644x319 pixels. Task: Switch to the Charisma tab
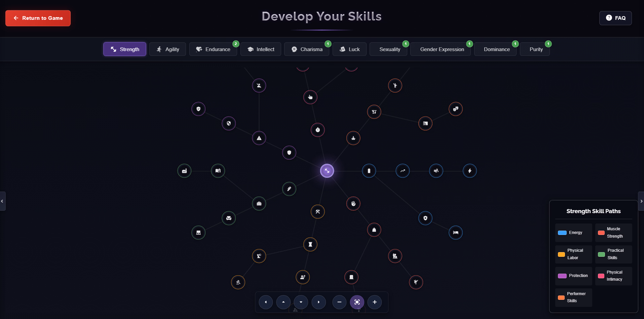(x=307, y=49)
